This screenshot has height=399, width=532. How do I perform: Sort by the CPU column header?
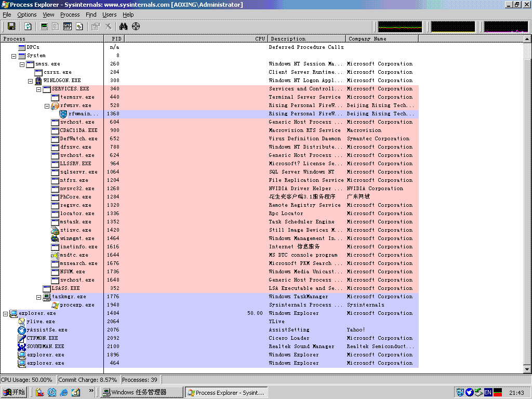point(196,38)
